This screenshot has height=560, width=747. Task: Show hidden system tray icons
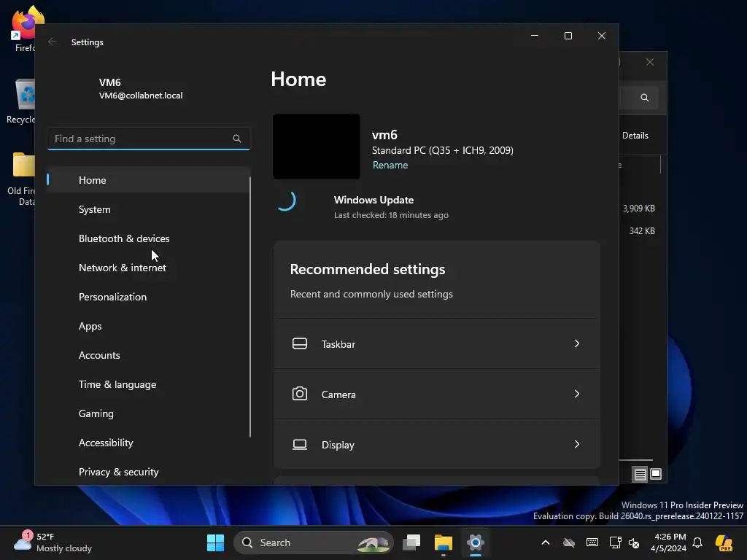546,542
